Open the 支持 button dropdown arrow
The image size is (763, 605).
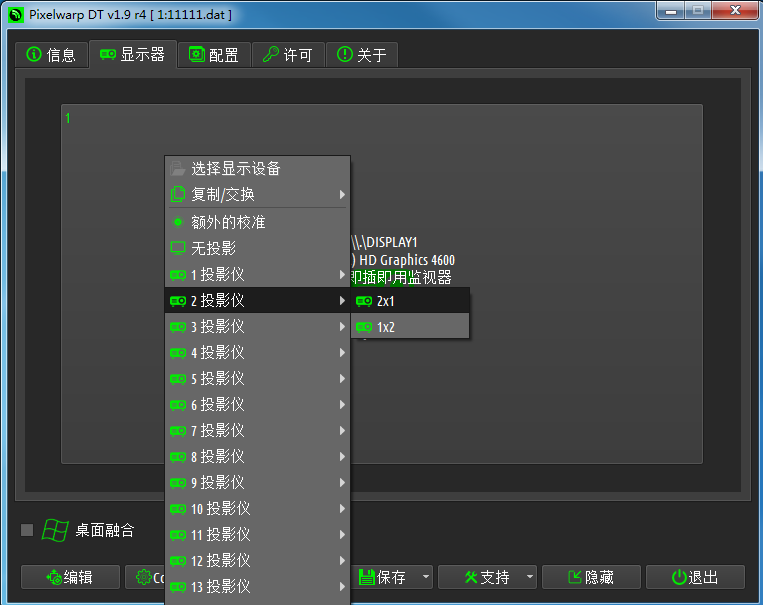[529, 577]
